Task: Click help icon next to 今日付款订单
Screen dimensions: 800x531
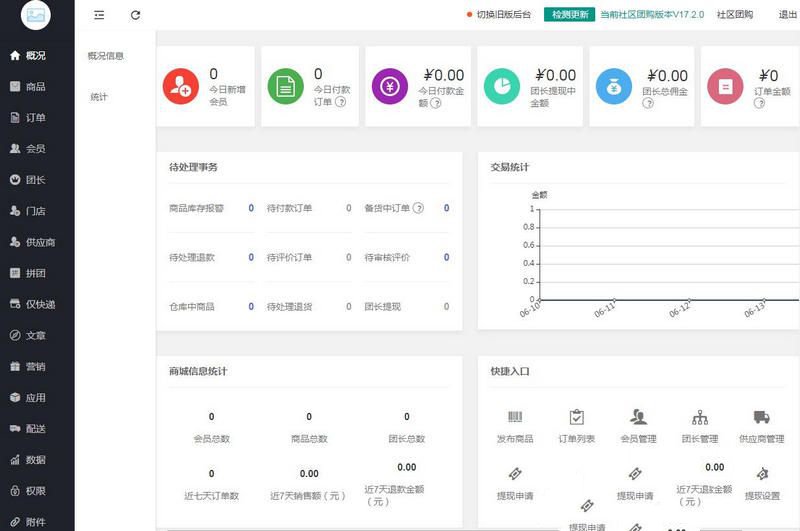Action: pyautogui.click(x=340, y=102)
